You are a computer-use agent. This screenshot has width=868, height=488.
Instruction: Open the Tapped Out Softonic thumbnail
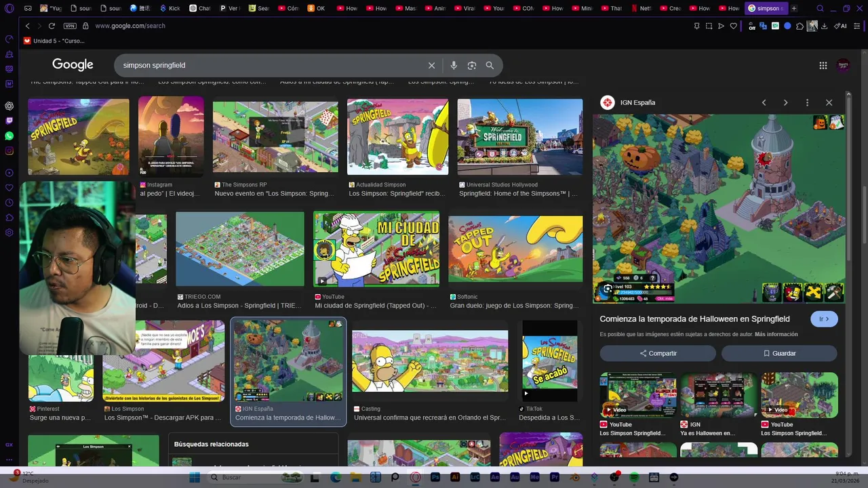pyautogui.click(x=515, y=249)
